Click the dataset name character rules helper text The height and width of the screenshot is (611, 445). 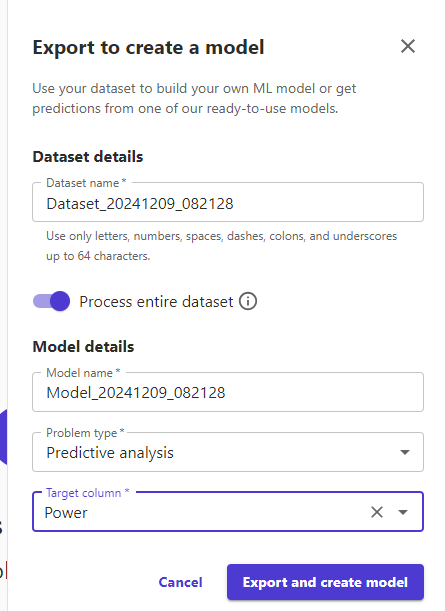[221, 246]
